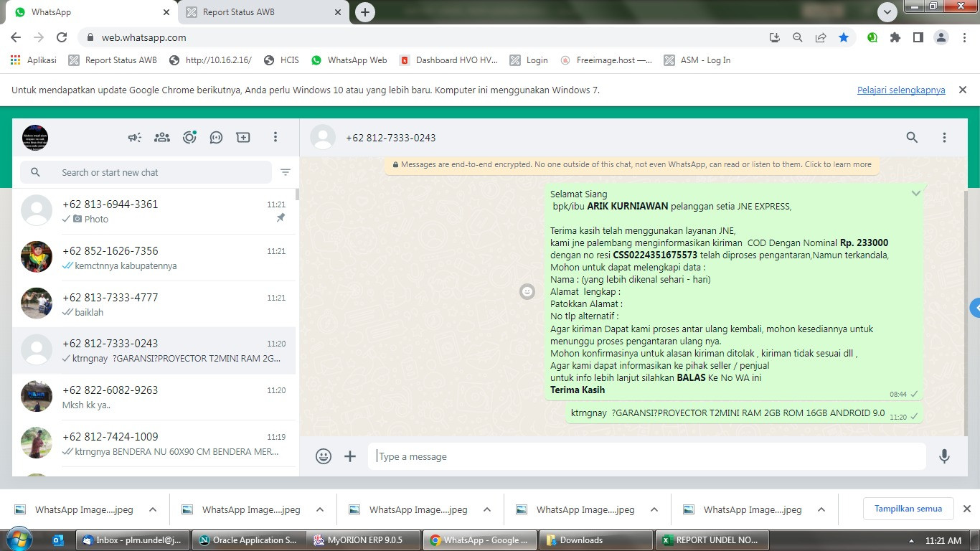Viewport: 980px width, 551px height.
Task: Open chat with +62 813-7333-4777
Action: tap(154, 303)
